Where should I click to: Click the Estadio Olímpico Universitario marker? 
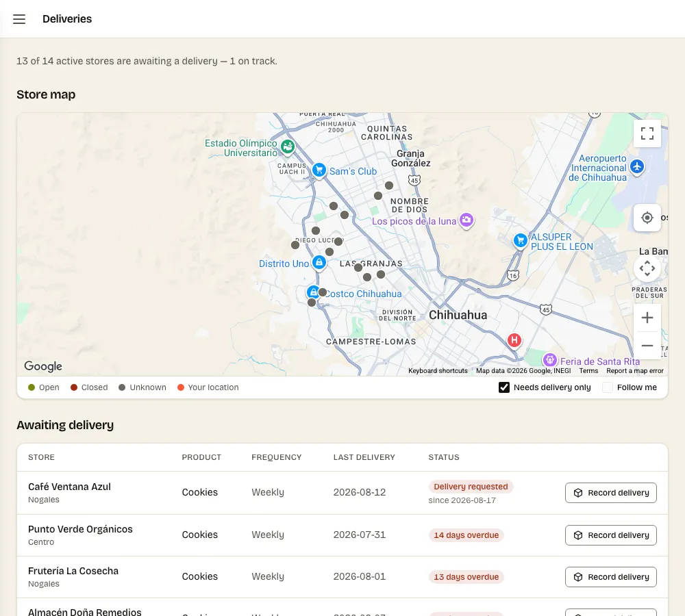click(x=288, y=146)
